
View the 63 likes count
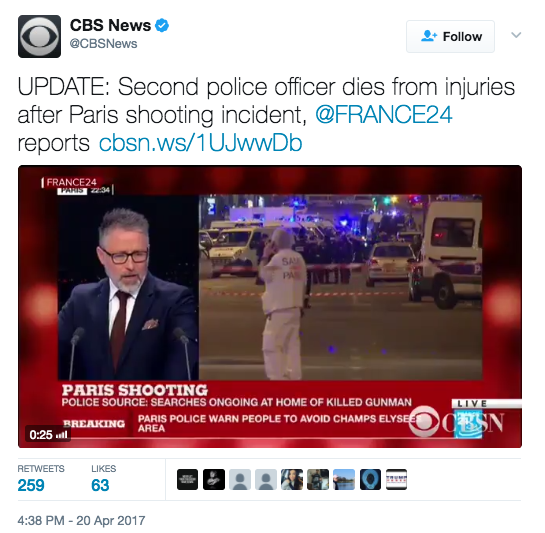[100, 485]
